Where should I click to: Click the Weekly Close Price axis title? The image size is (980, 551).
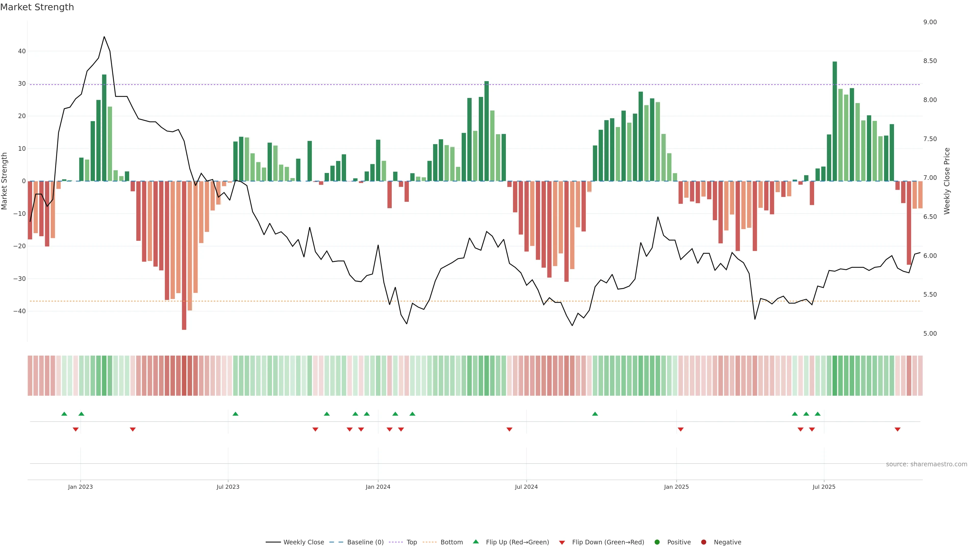[947, 181]
